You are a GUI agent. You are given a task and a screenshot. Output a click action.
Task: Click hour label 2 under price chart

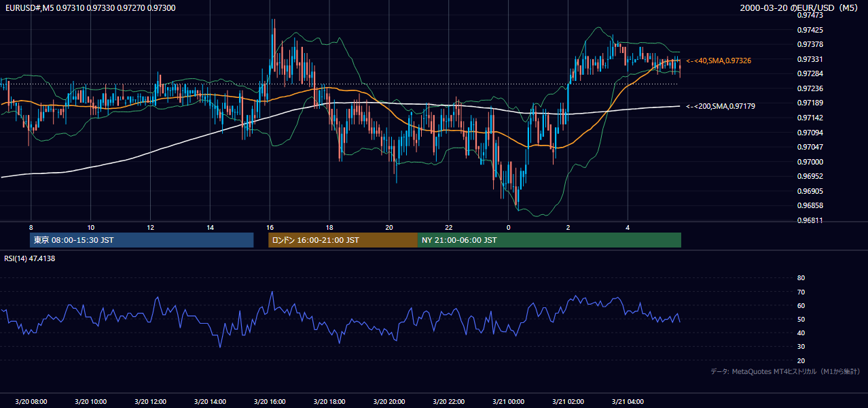568,227
